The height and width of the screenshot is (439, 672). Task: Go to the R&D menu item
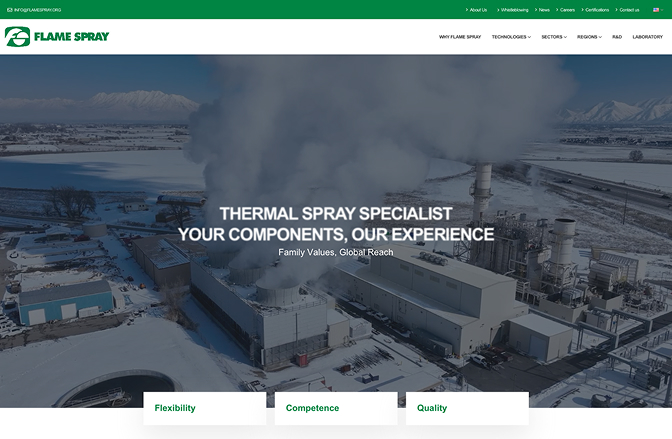click(x=617, y=37)
